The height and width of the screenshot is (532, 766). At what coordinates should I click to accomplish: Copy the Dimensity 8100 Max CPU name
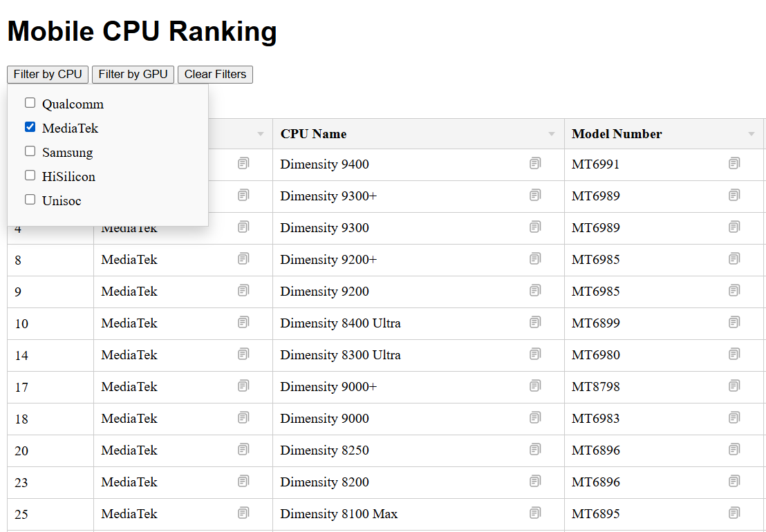535,513
